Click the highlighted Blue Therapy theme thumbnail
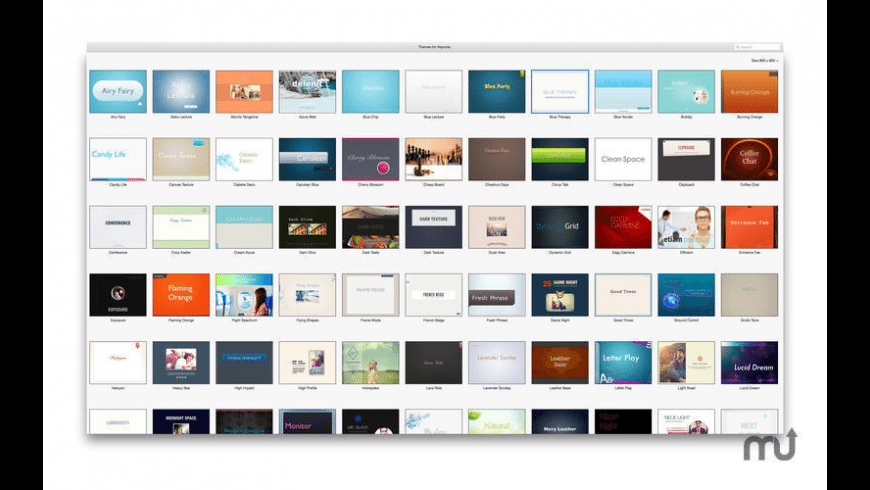The height and width of the screenshot is (490, 870). [560, 92]
